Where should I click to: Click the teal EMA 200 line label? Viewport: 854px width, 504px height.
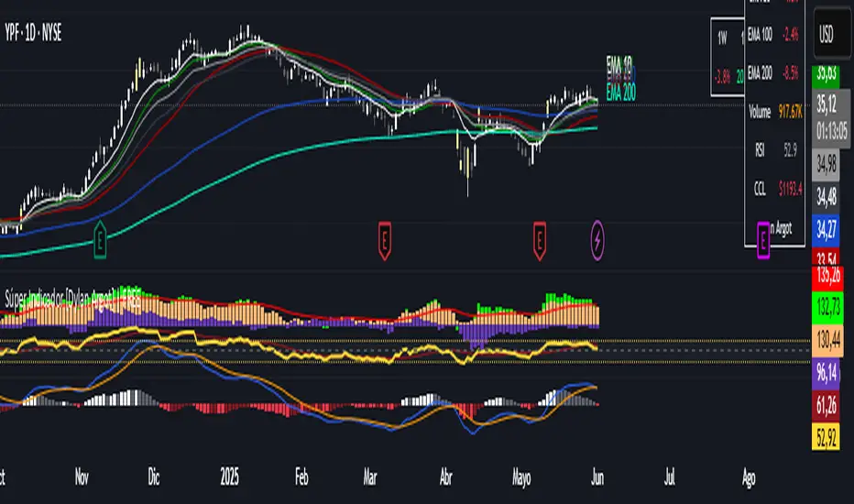click(x=621, y=92)
